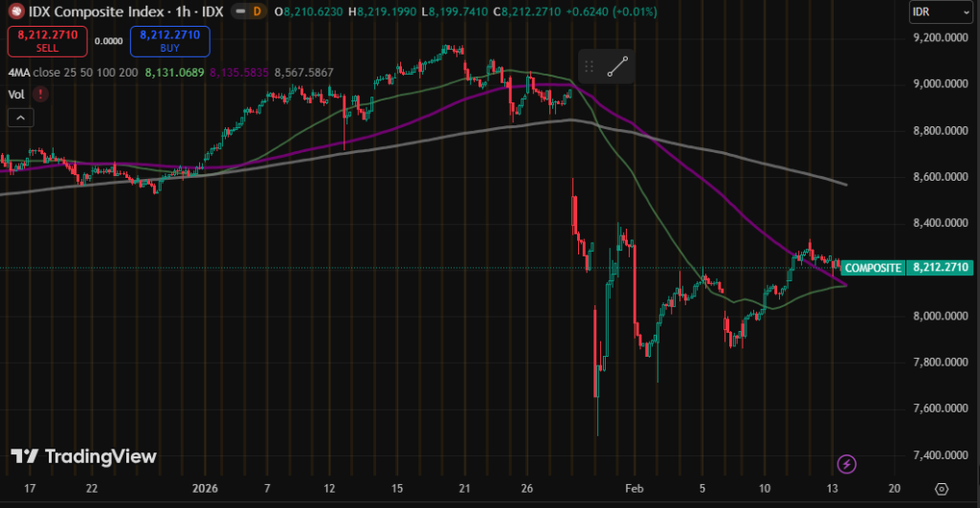Open chart settings hexagon icon
The image size is (980, 508).
click(942, 488)
